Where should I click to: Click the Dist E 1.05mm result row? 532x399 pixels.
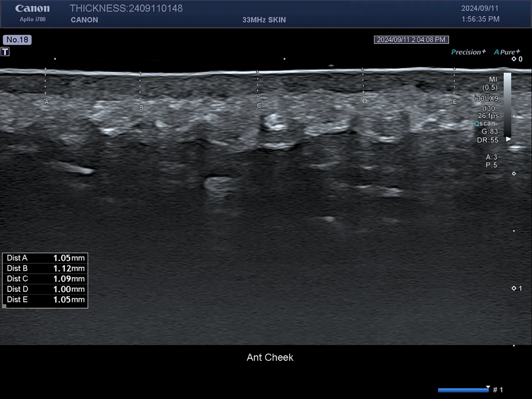[x=45, y=299]
